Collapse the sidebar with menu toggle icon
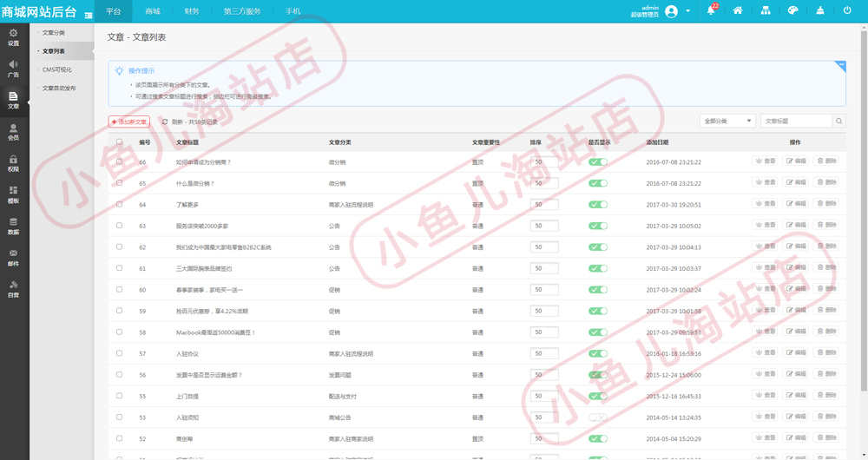The height and width of the screenshot is (460, 868). pos(88,15)
